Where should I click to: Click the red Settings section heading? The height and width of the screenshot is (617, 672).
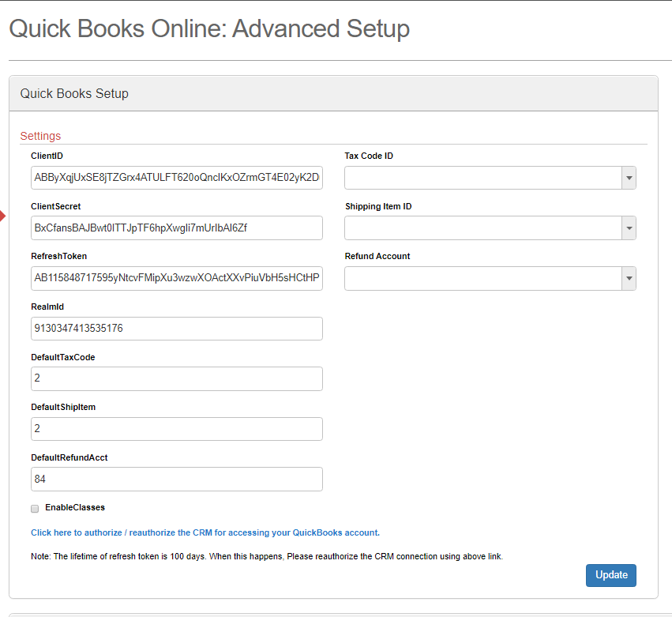click(x=40, y=136)
